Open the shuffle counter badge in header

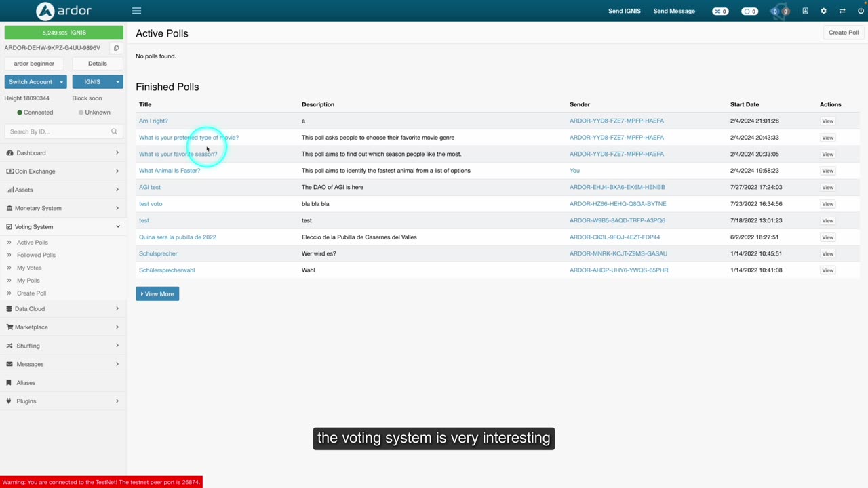point(720,12)
